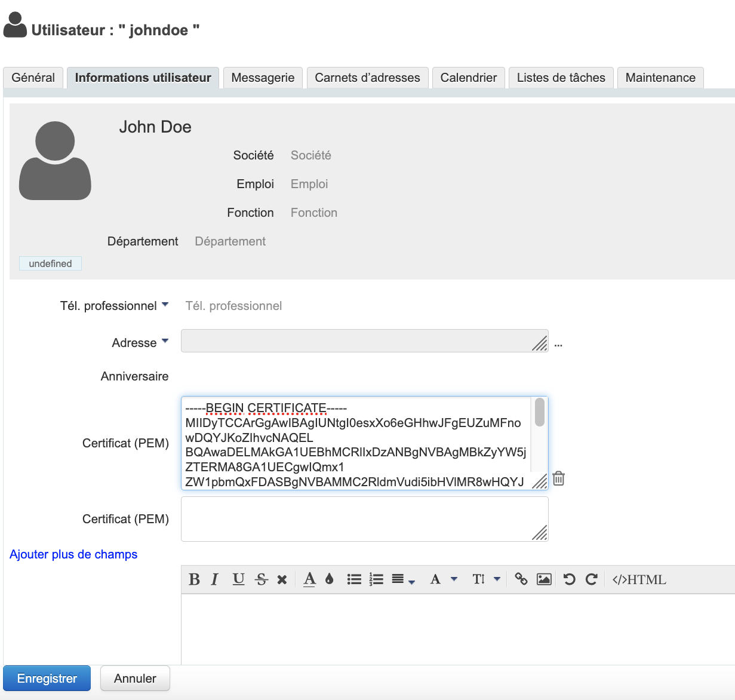The width and height of the screenshot is (735, 700).
Task: Toggle bold formatting in the editor
Action: [x=194, y=579]
